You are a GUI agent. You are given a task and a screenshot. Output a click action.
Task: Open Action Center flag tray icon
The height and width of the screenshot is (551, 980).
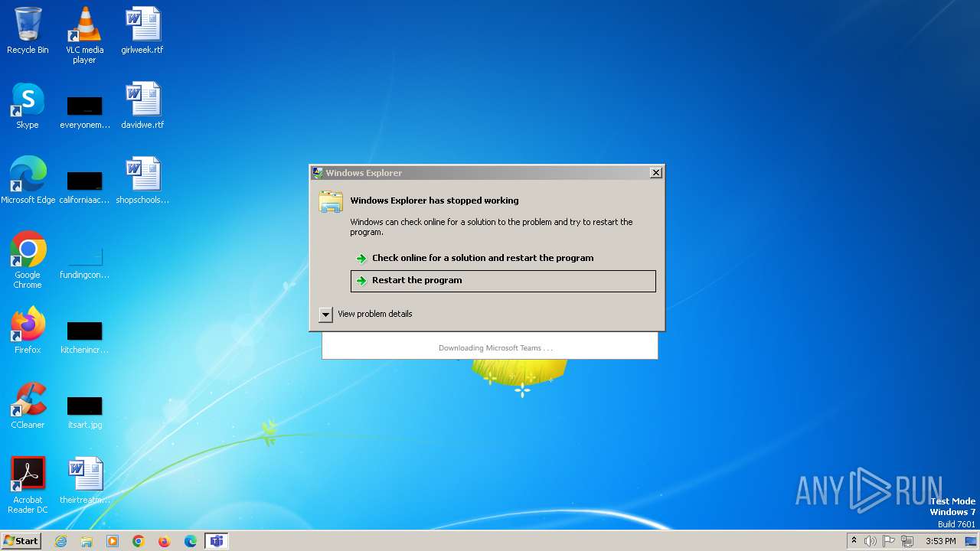click(x=888, y=541)
